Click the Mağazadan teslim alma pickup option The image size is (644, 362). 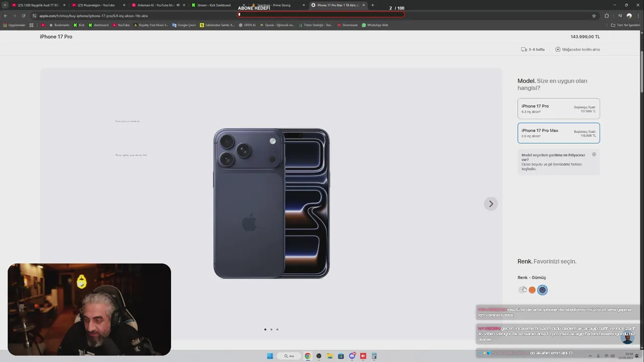[578, 49]
